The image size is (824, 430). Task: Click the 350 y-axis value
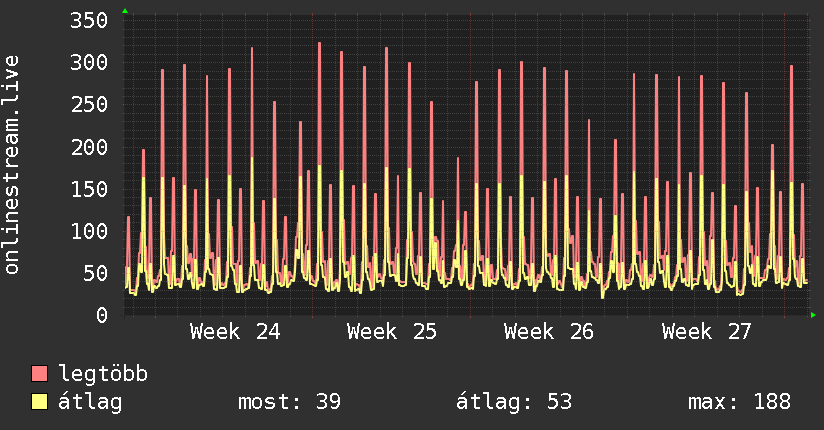coord(89,21)
